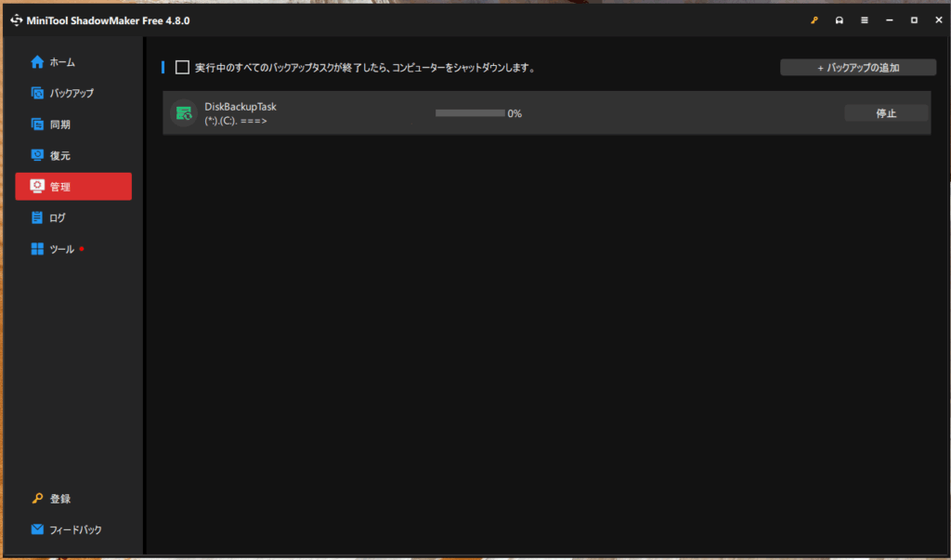Enable shutdown after backup tasks checkbox

pos(182,68)
